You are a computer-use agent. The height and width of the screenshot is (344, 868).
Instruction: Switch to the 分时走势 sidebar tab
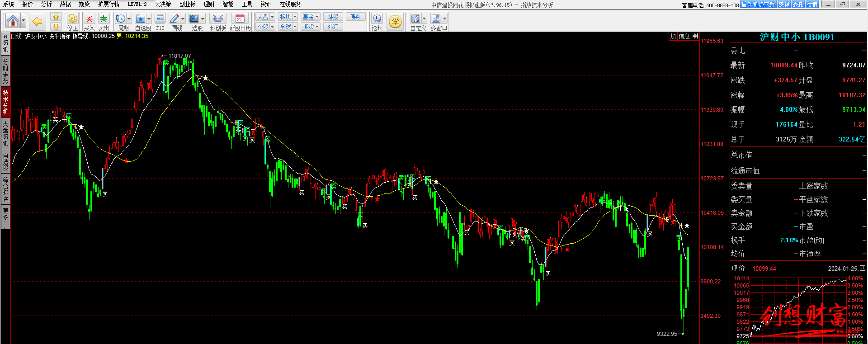5,71
